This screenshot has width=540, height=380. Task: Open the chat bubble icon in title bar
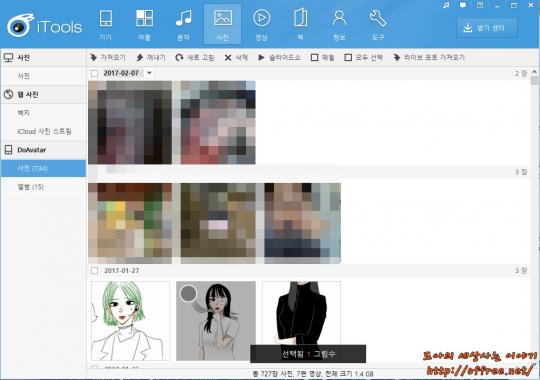click(x=463, y=5)
